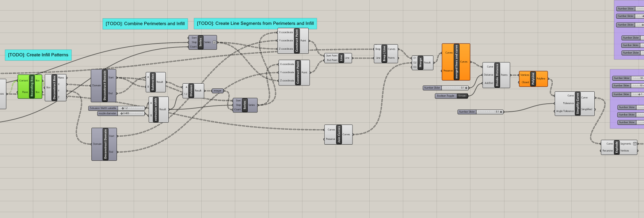Click the End Point input on Line

pos(332,60)
